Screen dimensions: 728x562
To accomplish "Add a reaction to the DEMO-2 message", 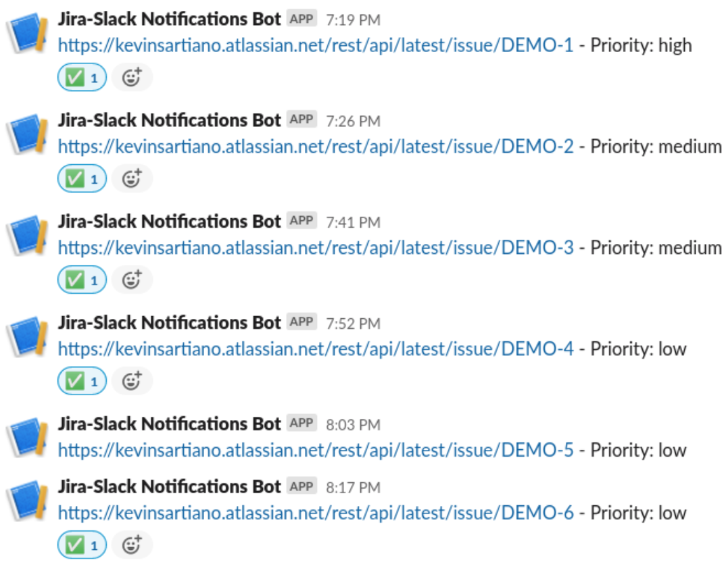I will coord(132,179).
